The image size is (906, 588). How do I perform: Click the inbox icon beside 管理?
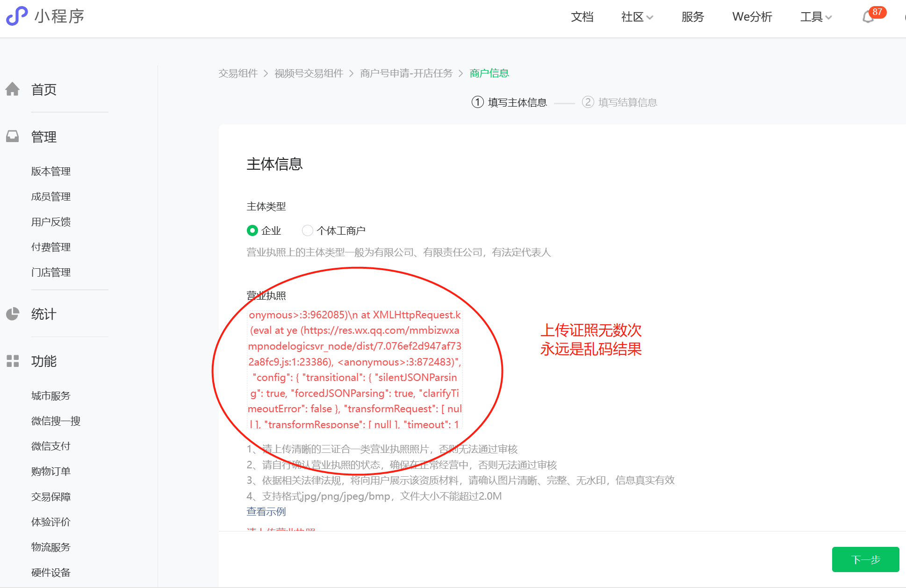[x=13, y=136]
